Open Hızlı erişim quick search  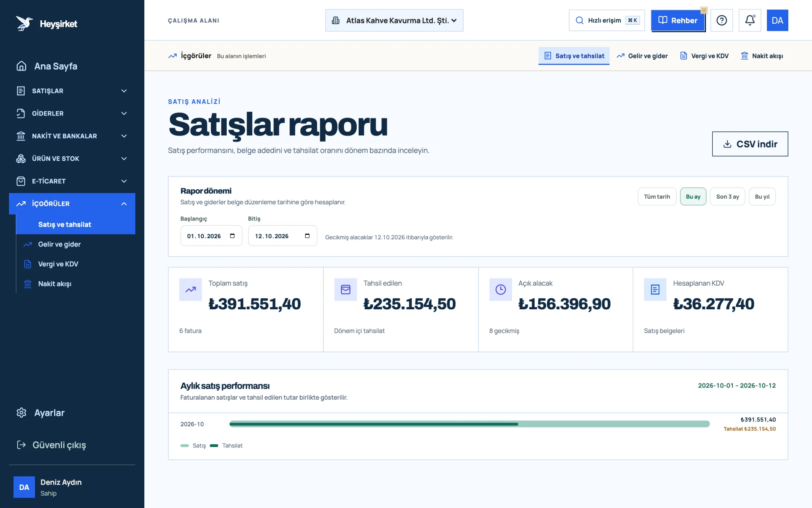[607, 20]
